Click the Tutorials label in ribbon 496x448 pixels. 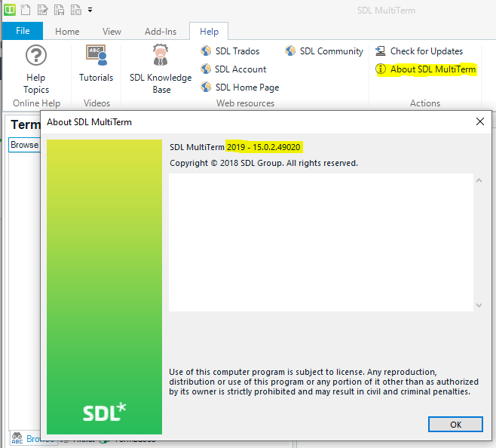[x=96, y=78]
